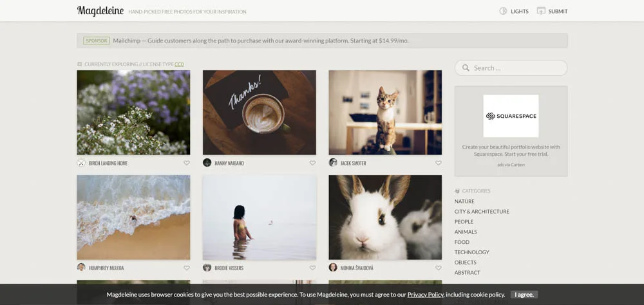Image resolution: width=644 pixels, height=305 pixels.
Task: Like the Brodie Vissers photo heart
Action: point(312,268)
